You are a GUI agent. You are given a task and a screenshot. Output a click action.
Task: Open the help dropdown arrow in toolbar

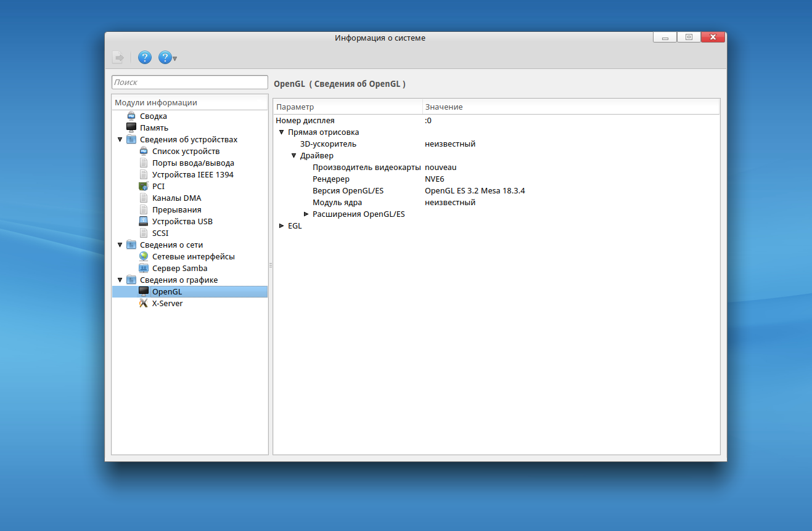pyautogui.click(x=175, y=59)
